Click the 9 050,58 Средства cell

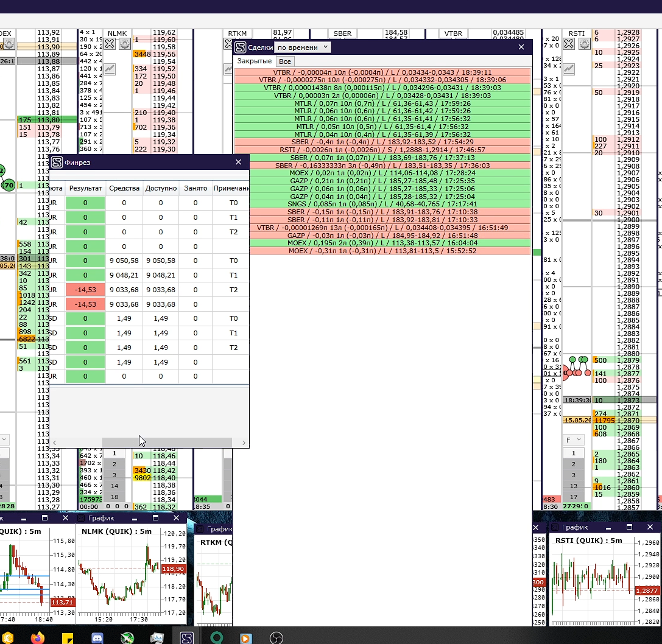coord(124,261)
